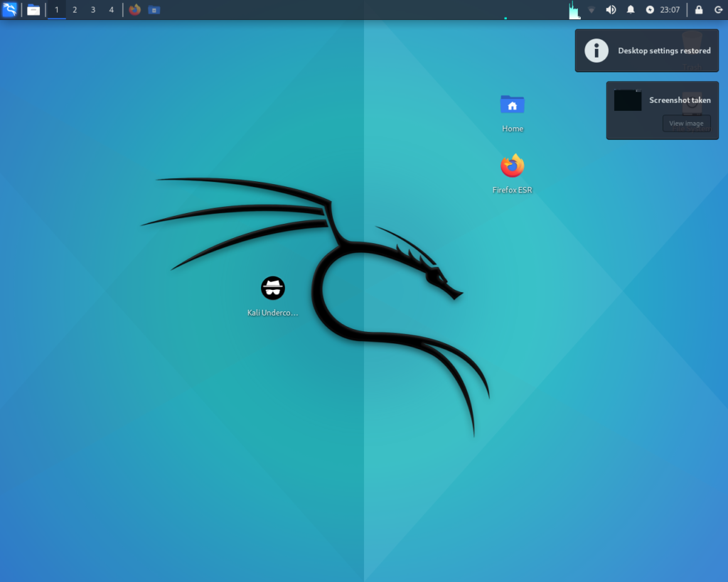Click the 'Firefox ESR' desktop label

pyautogui.click(x=512, y=190)
